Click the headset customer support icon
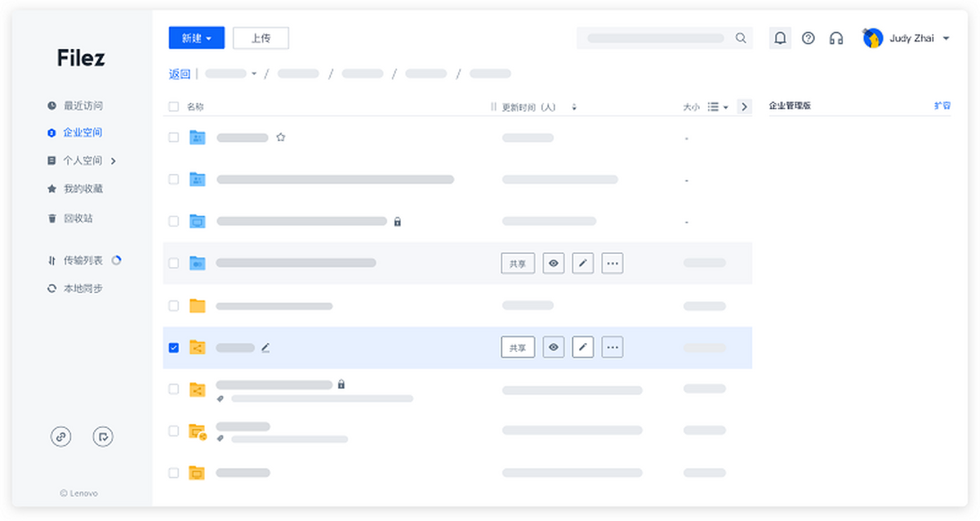Image resolution: width=980 pixels, height=521 pixels. click(x=836, y=38)
